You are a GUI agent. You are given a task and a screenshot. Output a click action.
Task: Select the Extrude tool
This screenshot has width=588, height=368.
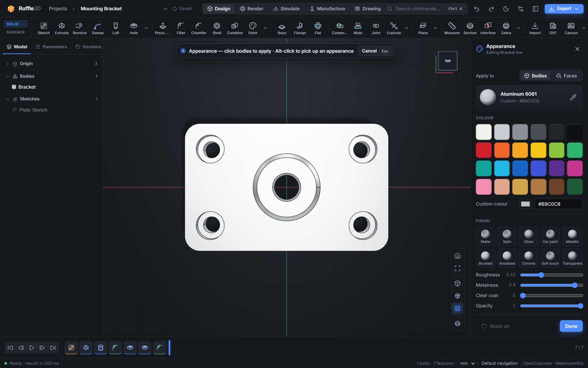pos(62,28)
